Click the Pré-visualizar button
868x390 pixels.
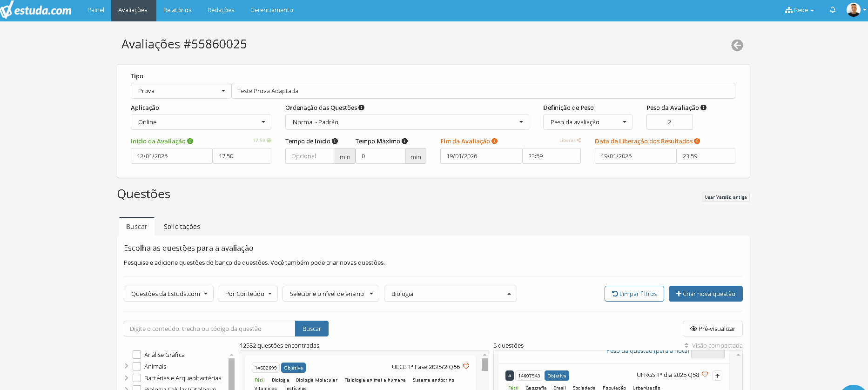tap(713, 329)
